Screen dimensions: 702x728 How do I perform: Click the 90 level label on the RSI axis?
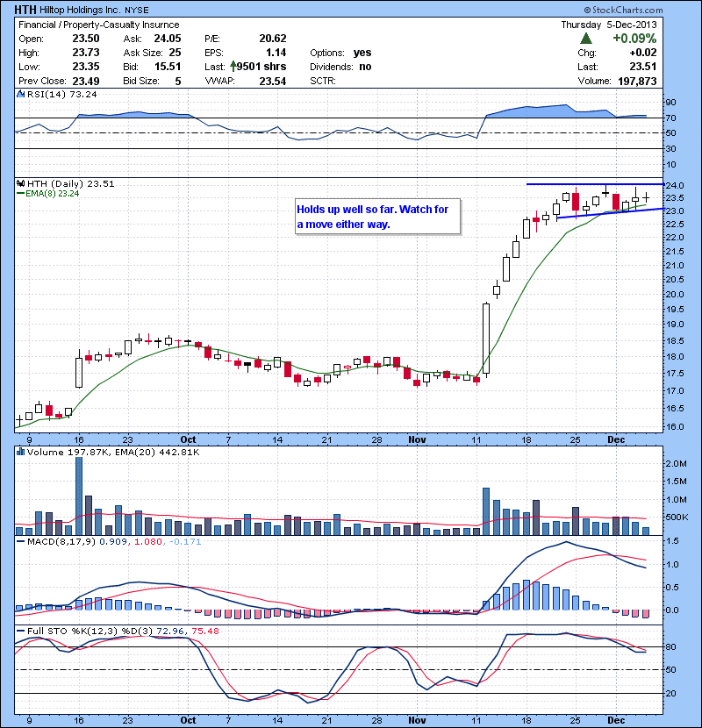coord(670,102)
